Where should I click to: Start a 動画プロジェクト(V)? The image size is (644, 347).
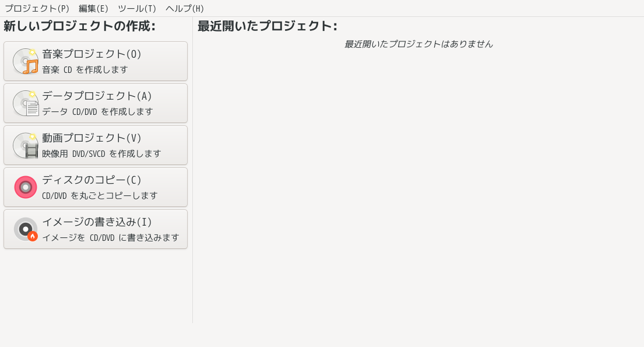pos(96,145)
